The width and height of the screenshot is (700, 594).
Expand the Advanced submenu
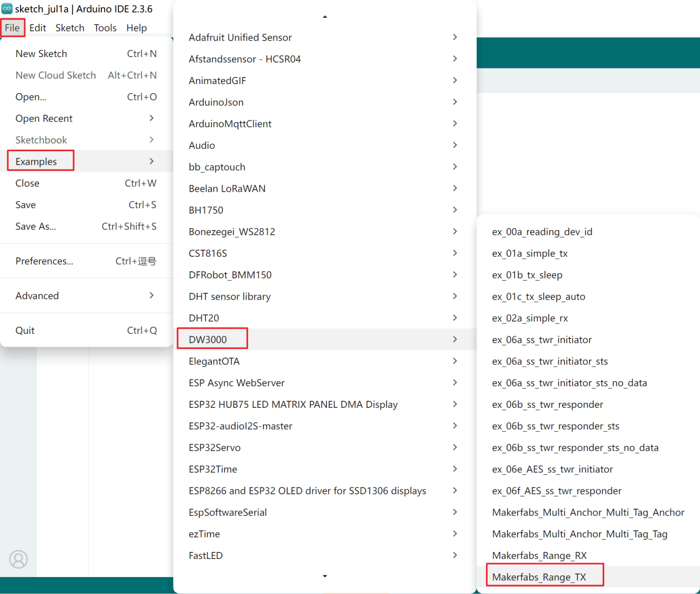[x=86, y=296]
